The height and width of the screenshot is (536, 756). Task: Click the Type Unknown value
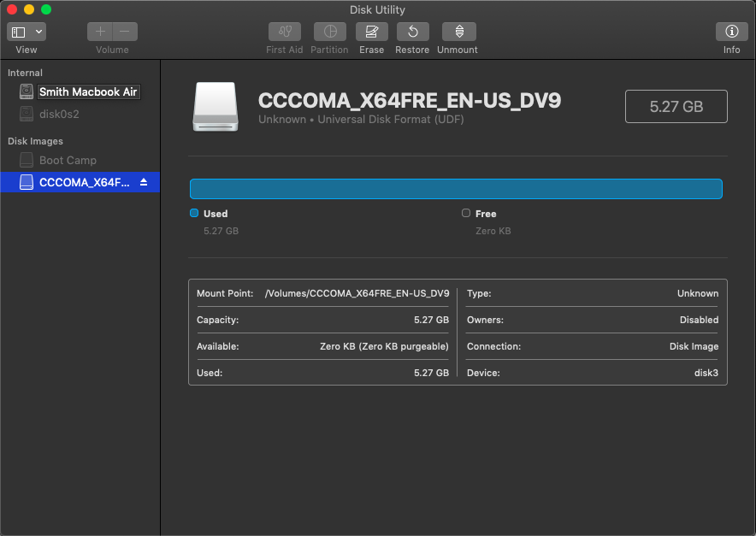tap(698, 293)
